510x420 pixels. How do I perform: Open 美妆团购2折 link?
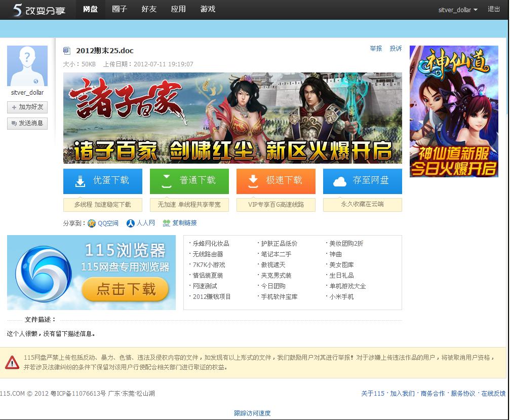pyautogui.click(x=346, y=244)
